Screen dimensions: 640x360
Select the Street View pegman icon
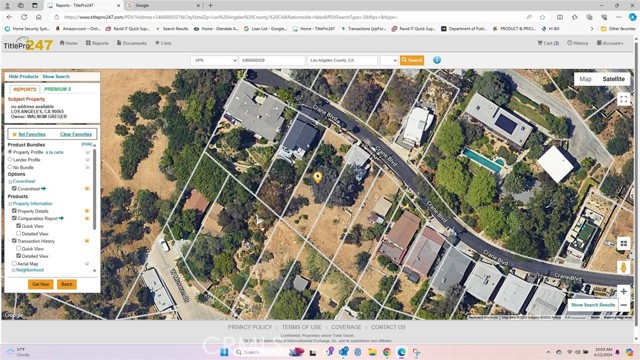point(623,267)
